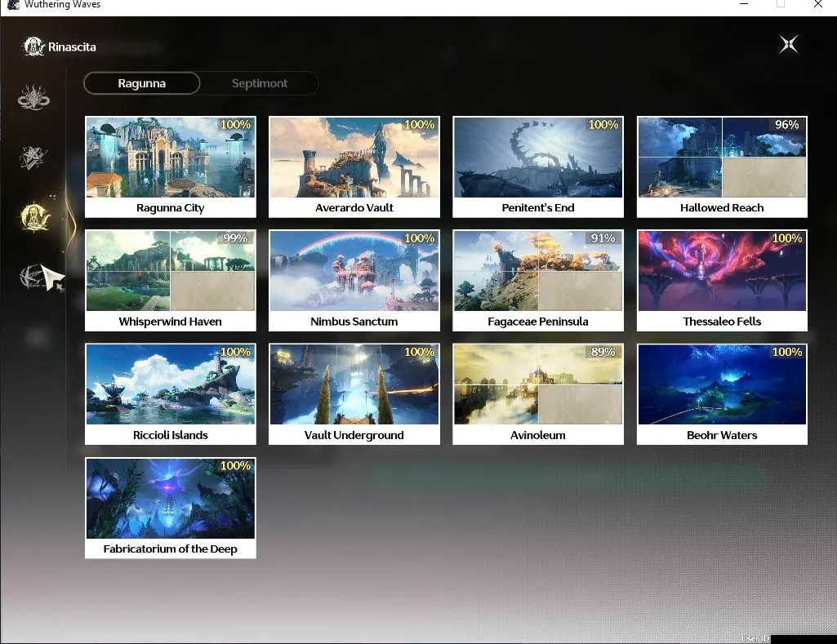View Whisperwind Haven exploration details
The width and height of the screenshot is (837, 644).
(x=171, y=280)
